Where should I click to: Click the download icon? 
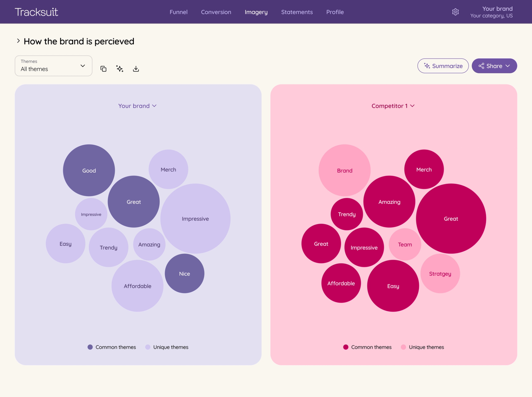[136, 69]
